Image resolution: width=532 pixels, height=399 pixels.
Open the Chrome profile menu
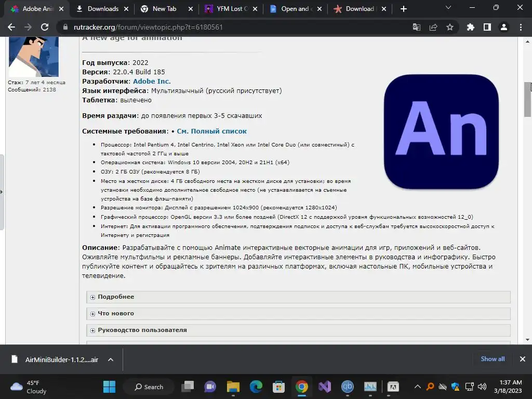(x=504, y=27)
